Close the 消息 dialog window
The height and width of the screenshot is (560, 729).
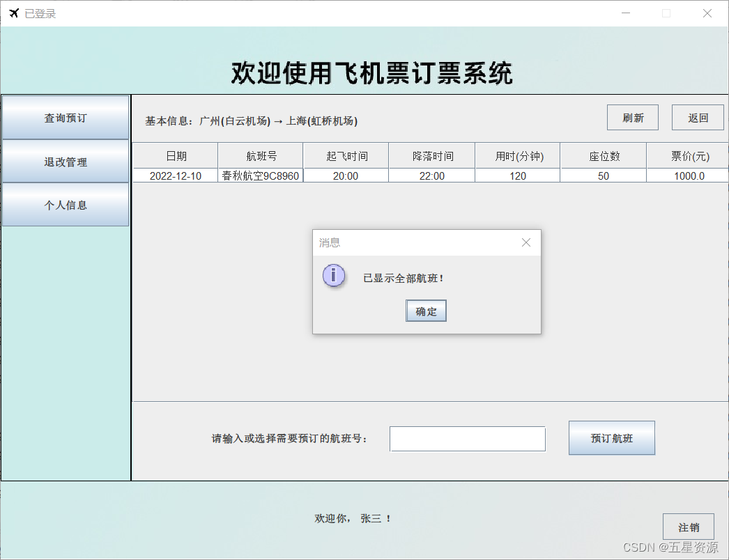click(x=526, y=242)
